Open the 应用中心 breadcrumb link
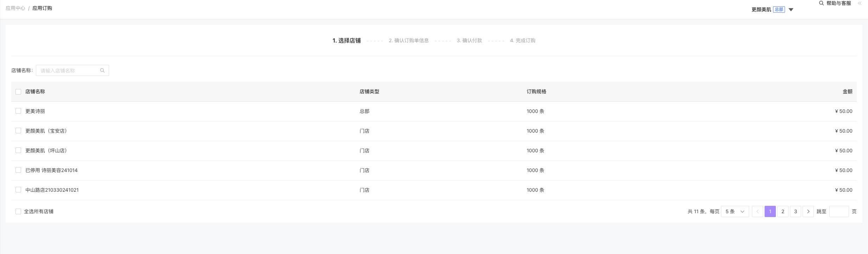The height and width of the screenshot is (254, 868). (x=15, y=8)
